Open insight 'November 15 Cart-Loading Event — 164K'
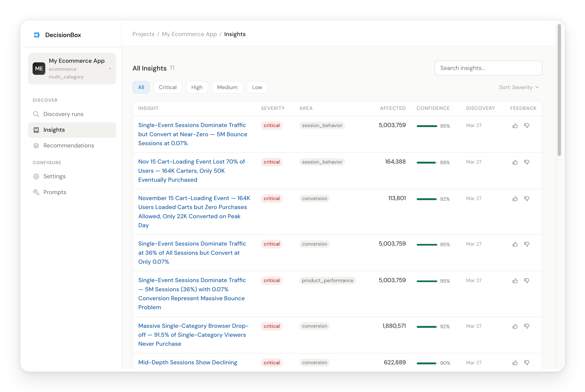Screen dimensions: 585x392 pos(194,211)
